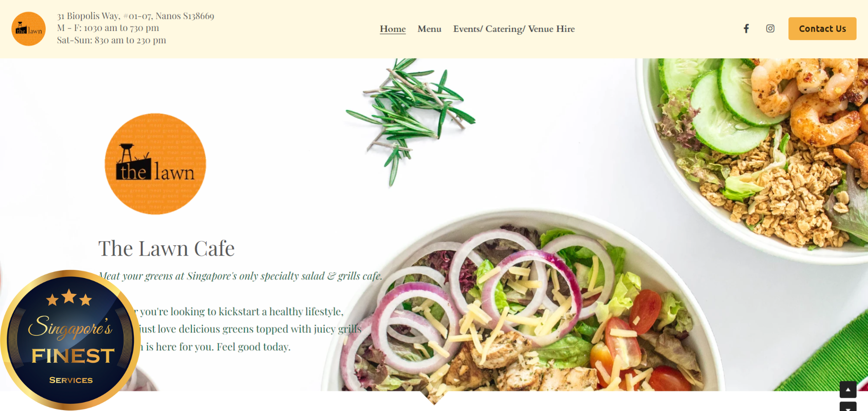Click The Lawn Cafe heading
The width and height of the screenshot is (868, 411).
166,248
